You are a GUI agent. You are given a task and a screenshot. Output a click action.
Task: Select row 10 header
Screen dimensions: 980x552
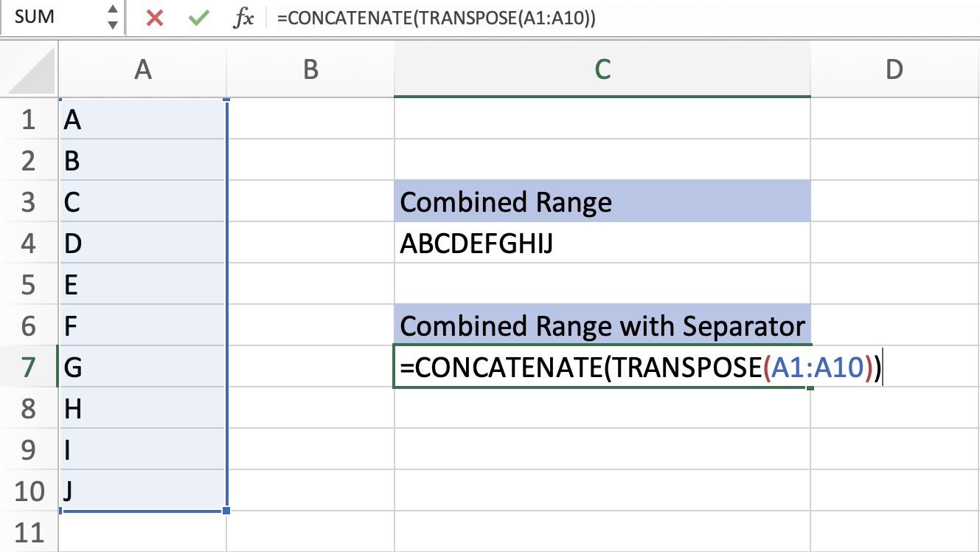[28, 491]
